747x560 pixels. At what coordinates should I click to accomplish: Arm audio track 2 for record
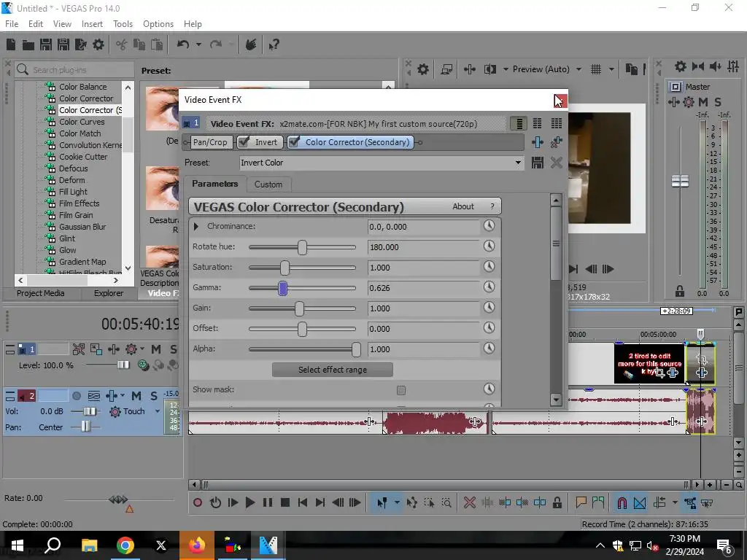point(76,396)
